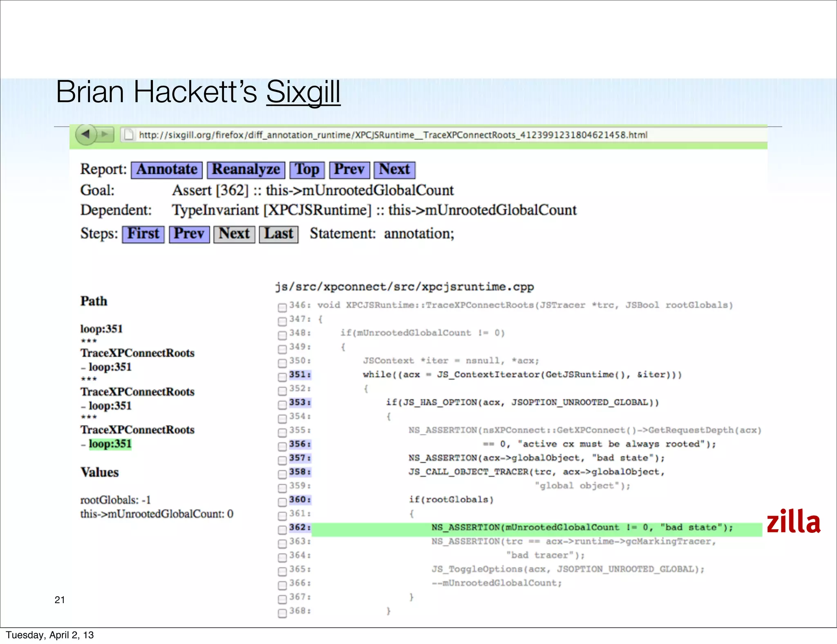The image size is (837, 644).
Task: Click the page icon in address bar
Action: pyautogui.click(x=129, y=134)
